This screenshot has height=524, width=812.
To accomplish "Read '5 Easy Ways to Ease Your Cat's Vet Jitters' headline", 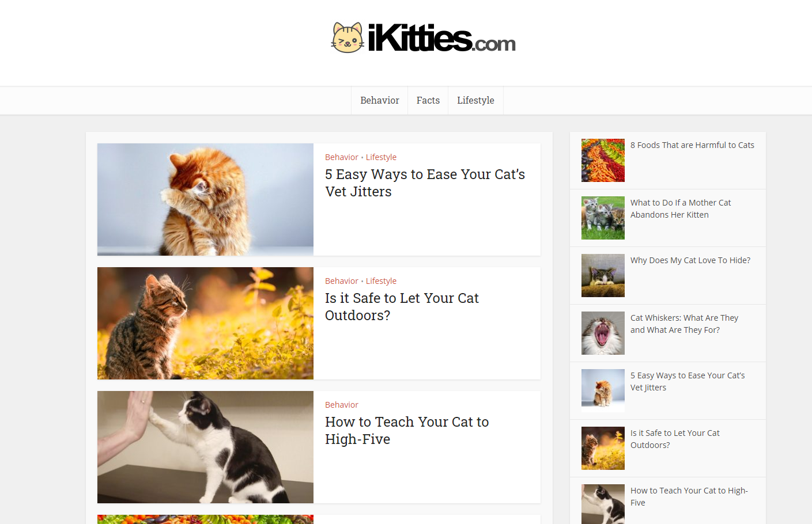I will 425,183.
